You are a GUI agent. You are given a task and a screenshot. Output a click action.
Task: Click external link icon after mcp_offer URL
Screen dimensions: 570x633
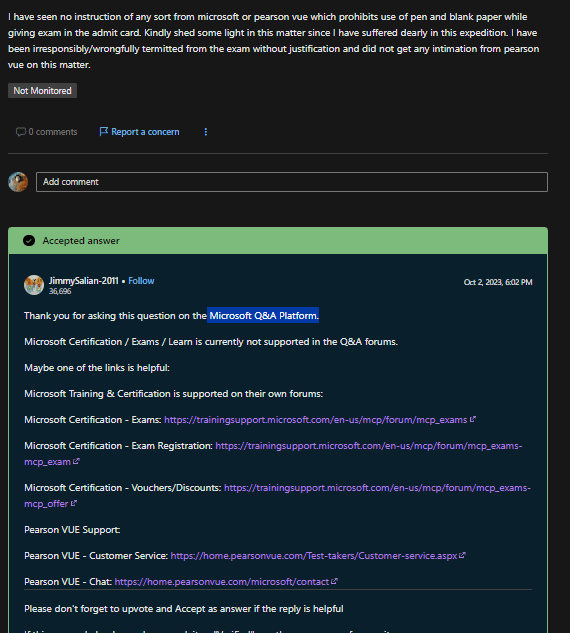click(73, 503)
